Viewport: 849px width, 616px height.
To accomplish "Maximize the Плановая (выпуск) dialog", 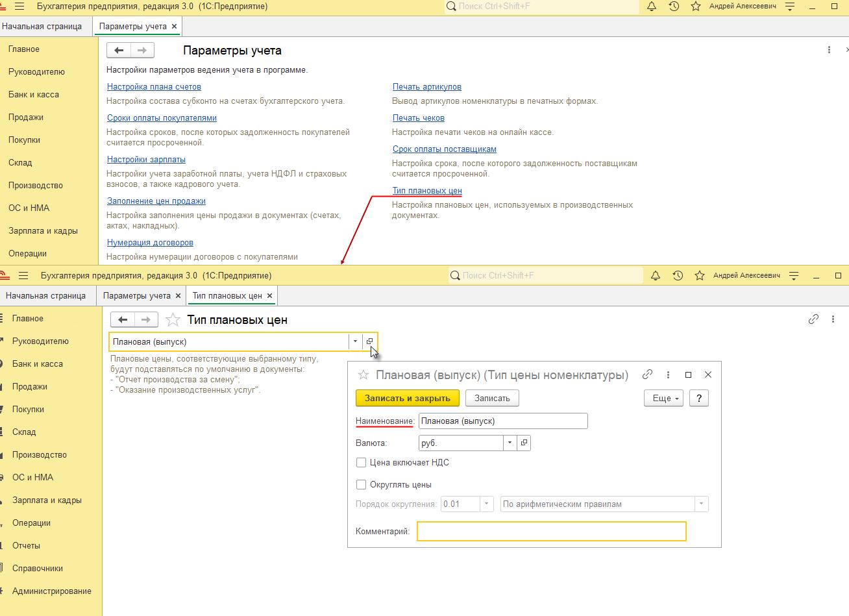I will pyautogui.click(x=689, y=375).
